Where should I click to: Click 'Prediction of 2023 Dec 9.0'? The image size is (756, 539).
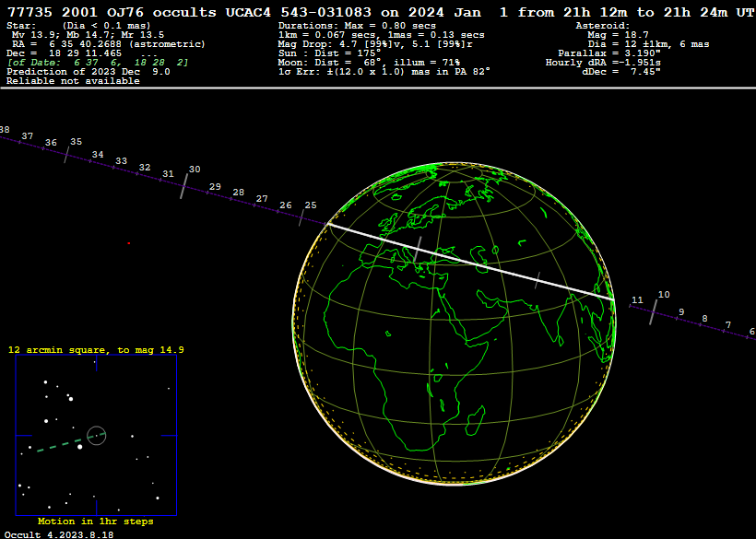coord(89,72)
